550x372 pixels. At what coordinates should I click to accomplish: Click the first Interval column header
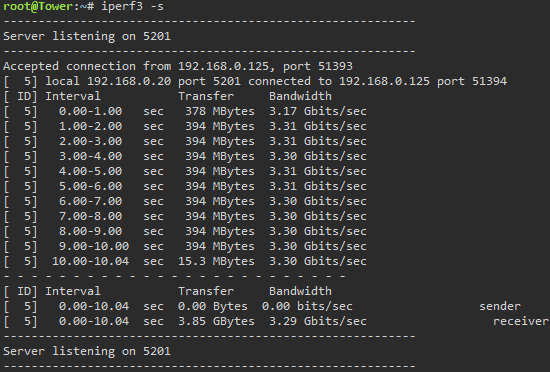coord(73,96)
